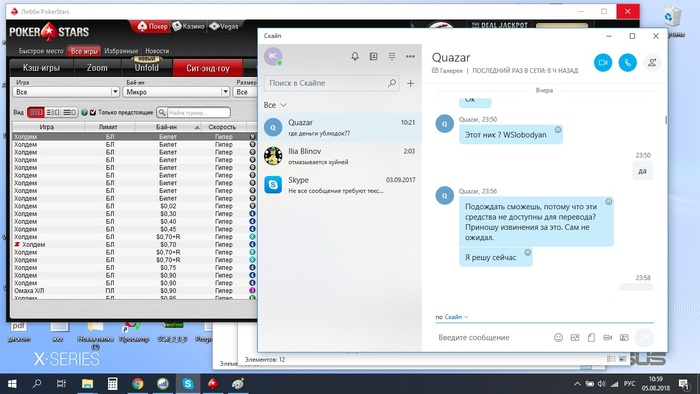Image resolution: width=700 pixels, height=394 pixels.
Task: Click 'Избранные' in PokerStars menu
Action: 121,51
